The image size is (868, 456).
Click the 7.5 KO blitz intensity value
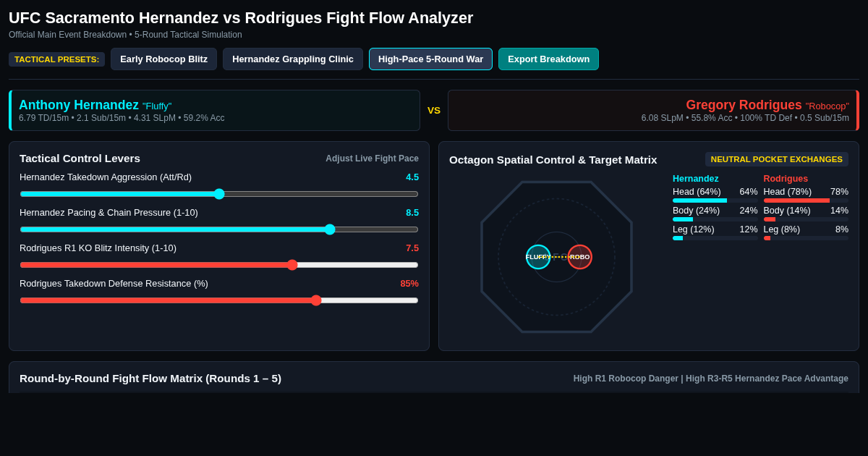[412, 248]
